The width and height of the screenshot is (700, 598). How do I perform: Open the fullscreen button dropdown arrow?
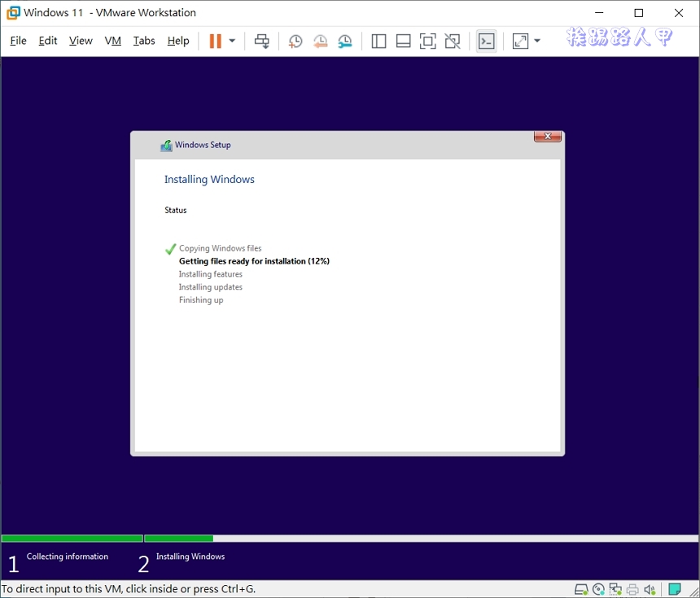[538, 41]
